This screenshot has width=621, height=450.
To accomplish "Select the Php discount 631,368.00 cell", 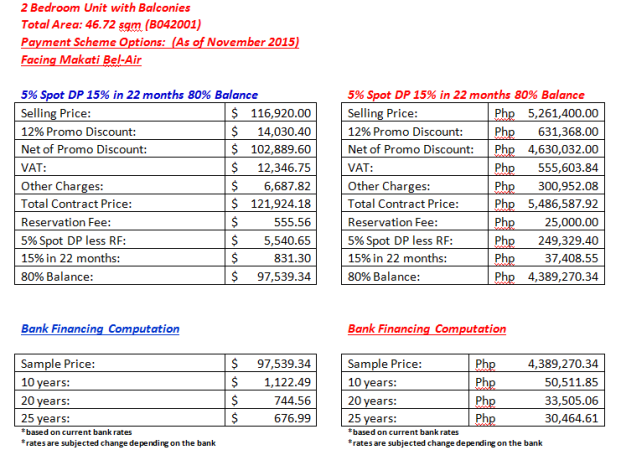I will tap(546, 131).
